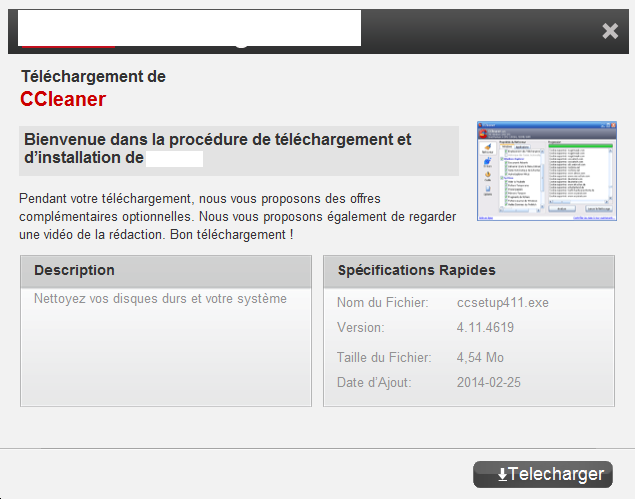Click the file size 4,54 Mo
This screenshot has height=499, width=635.
click(x=480, y=358)
